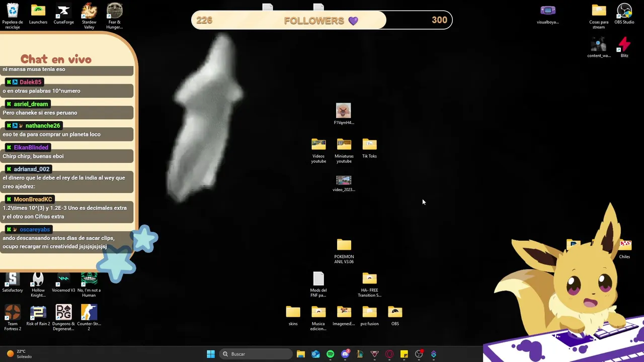Open the yellow Sticky Notes taskbar icon

pos(404,354)
